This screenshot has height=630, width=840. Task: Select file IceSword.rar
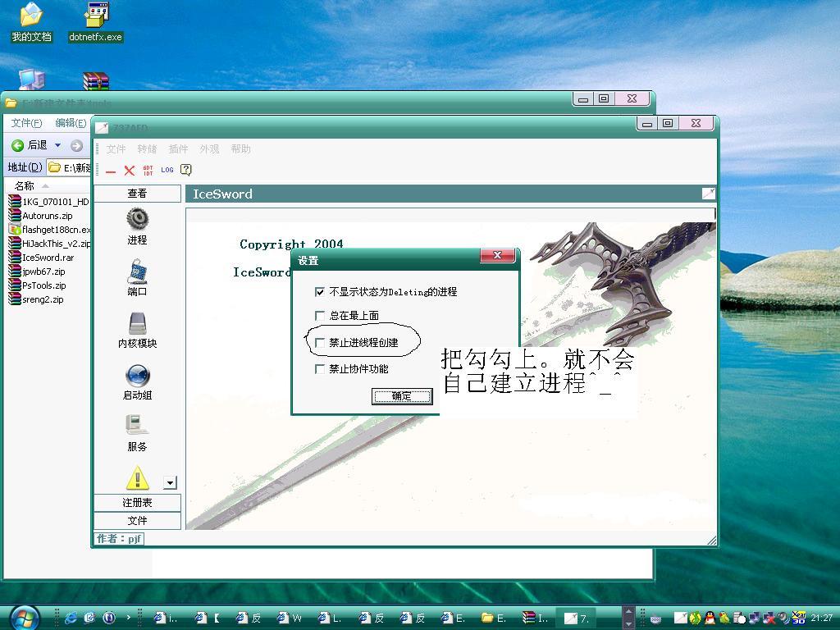click(41, 258)
